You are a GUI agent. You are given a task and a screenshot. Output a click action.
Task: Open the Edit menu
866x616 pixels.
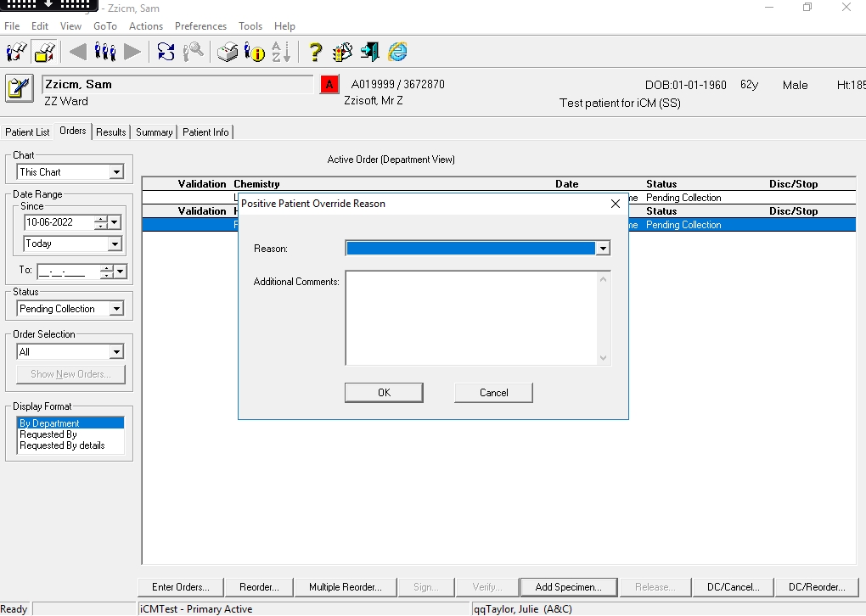point(39,26)
